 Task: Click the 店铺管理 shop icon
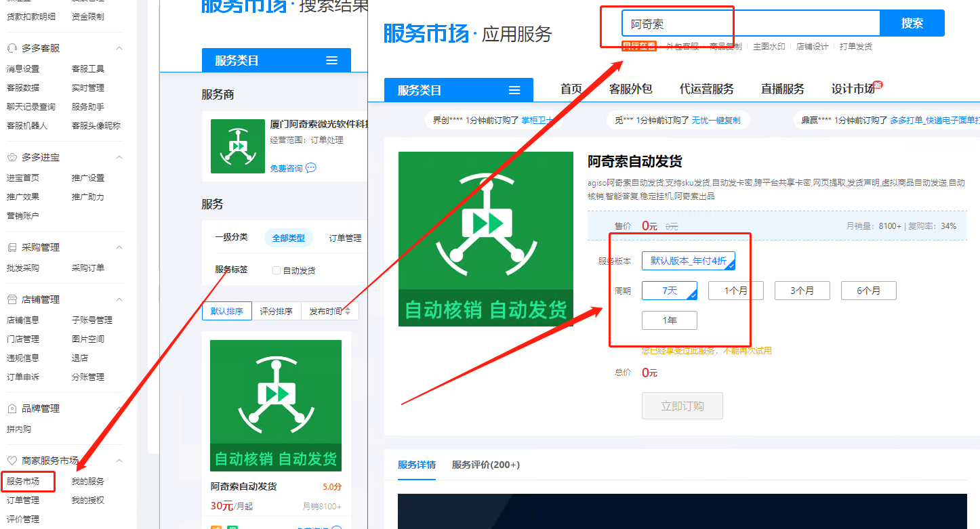(12, 299)
